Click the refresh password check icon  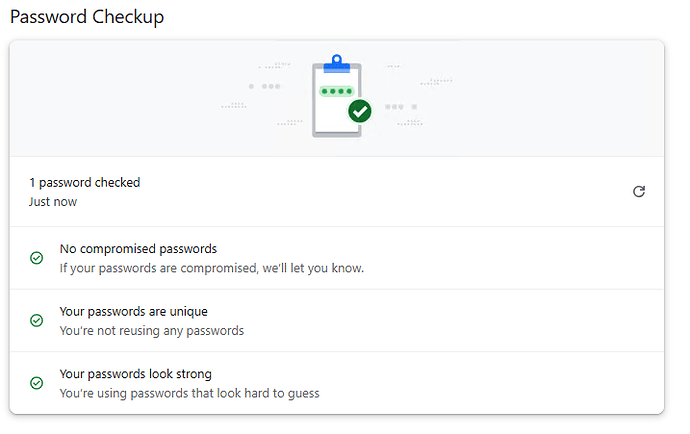(x=639, y=191)
